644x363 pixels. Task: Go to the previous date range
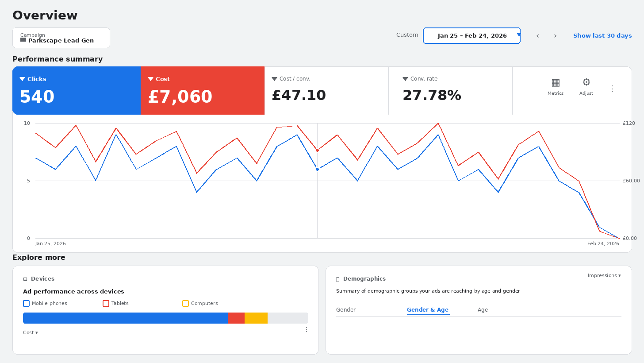(537, 36)
